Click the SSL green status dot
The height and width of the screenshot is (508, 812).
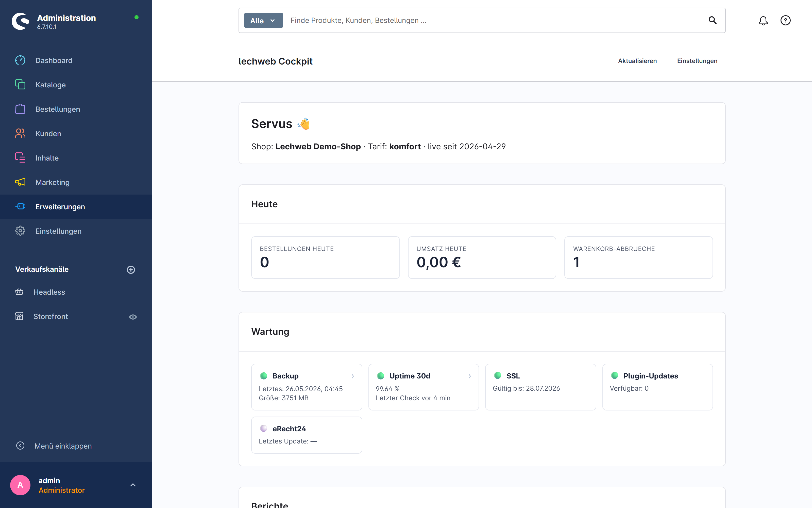pyautogui.click(x=498, y=376)
